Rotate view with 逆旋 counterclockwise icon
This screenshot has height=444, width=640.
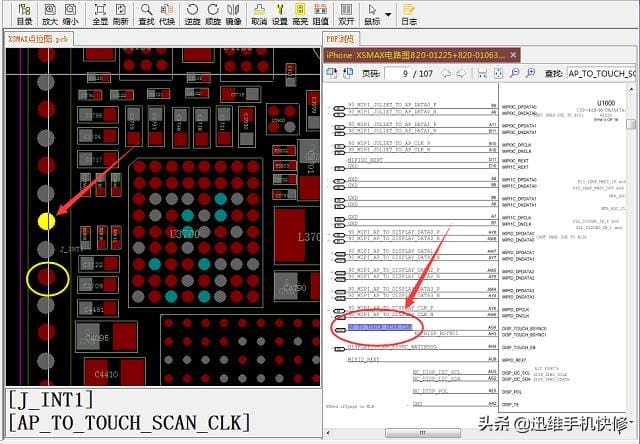click(x=192, y=14)
